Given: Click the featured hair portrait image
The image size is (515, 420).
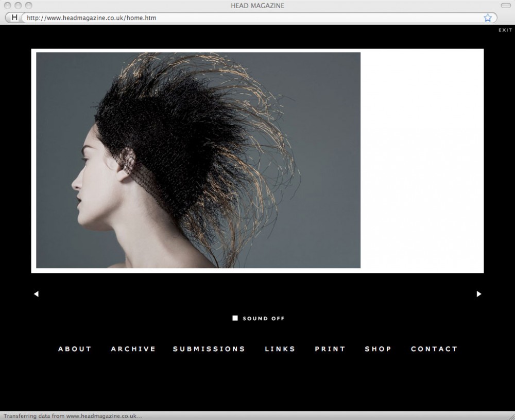Looking at the screenshot, I should point(198,160).
